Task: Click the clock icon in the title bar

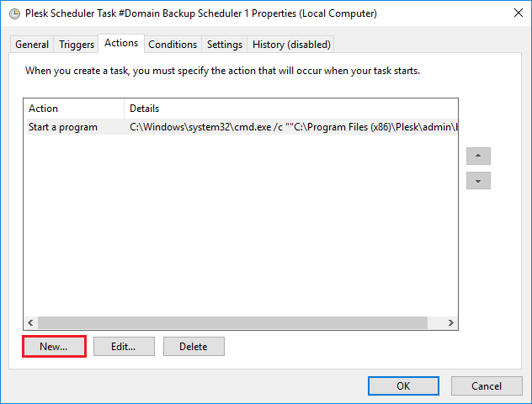Action: [14, 13]
